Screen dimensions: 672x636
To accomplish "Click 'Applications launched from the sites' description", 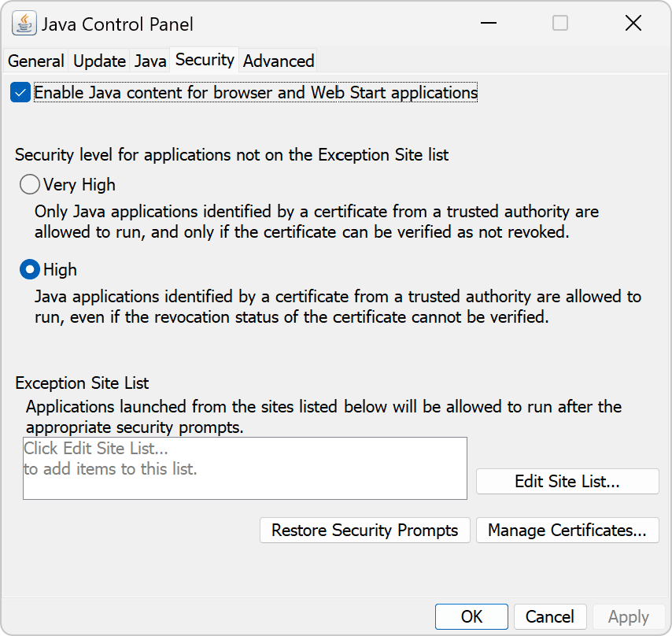I will coord(323,416).
